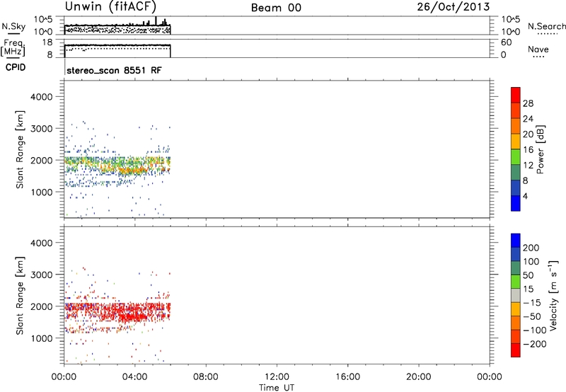Click the "Unwin (fitACF)" plot title

[110, 6]
